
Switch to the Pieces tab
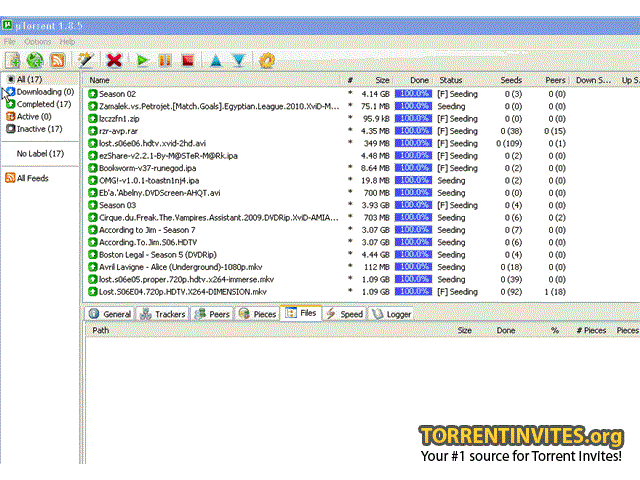click(x=258, y=314)
